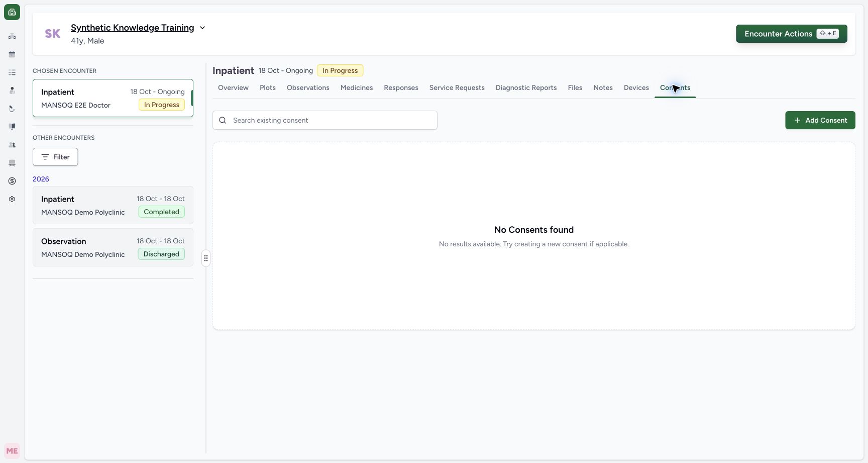Open the other encounters Filter
The height and width of the screenshot is (463, 868).
55,157
